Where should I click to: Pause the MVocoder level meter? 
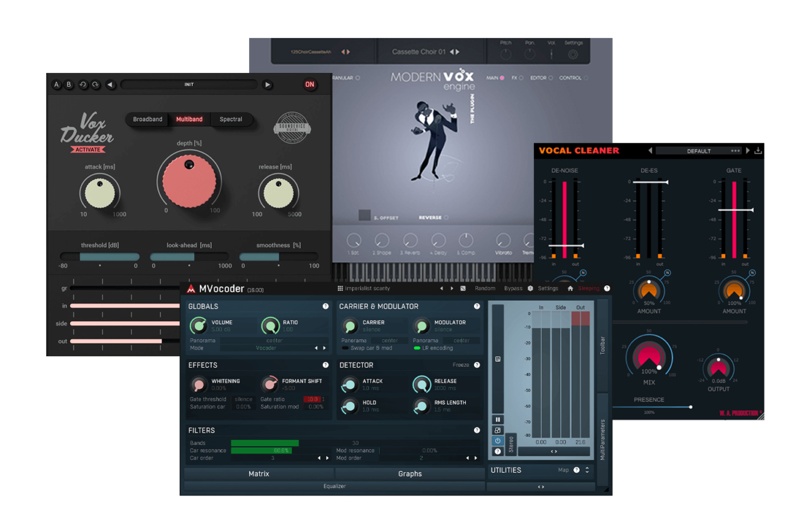click(498, 420)
